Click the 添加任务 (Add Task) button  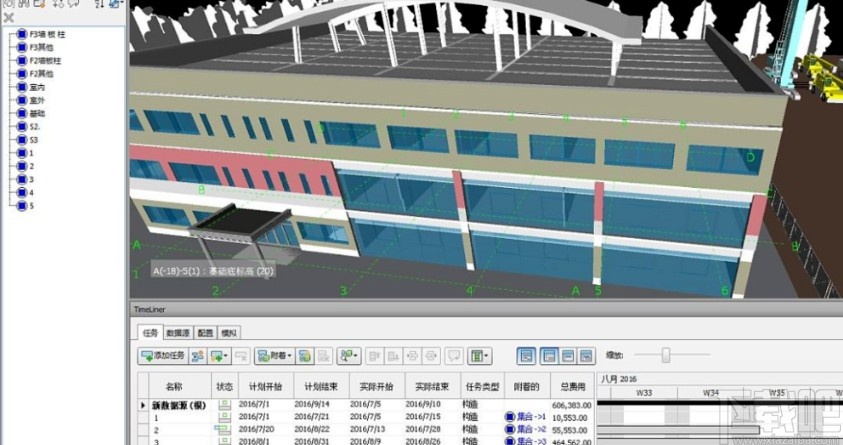click(163, 356)
